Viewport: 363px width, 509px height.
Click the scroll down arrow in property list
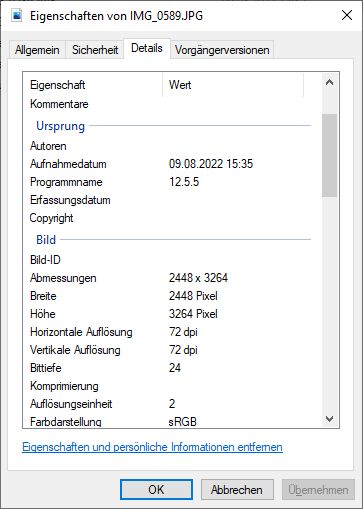(x=329, y=419)
